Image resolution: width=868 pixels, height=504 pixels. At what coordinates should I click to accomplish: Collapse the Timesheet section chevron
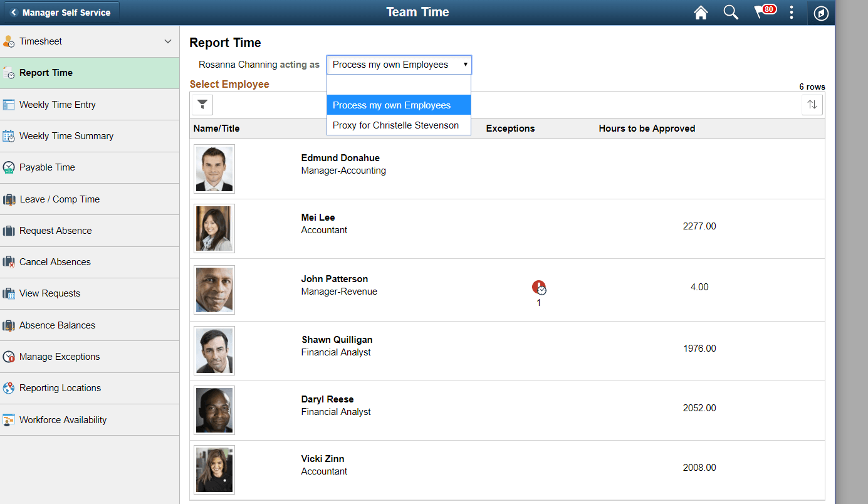tap(167, 41)
